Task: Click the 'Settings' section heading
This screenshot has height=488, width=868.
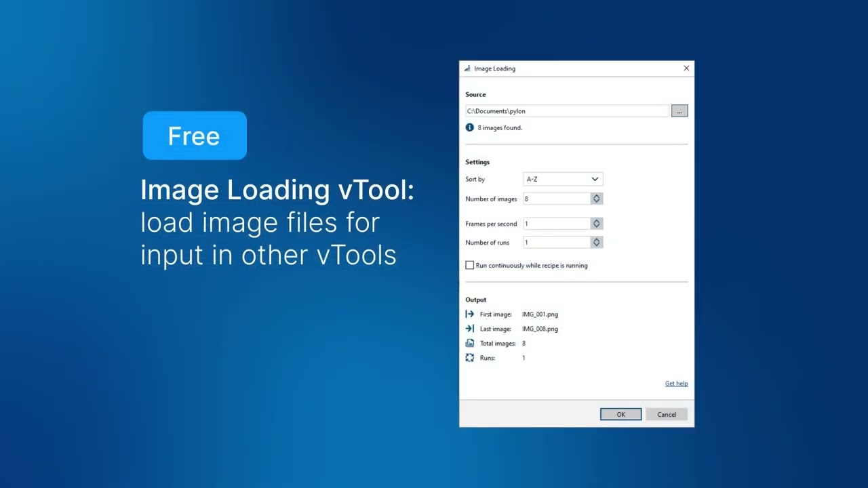Action: (477, 162)
